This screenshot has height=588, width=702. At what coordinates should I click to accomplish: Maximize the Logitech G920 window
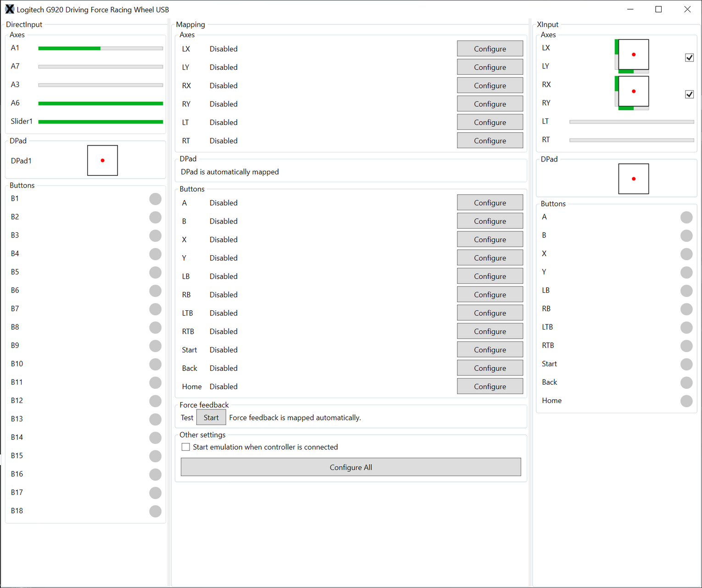[x=658, y=9]
